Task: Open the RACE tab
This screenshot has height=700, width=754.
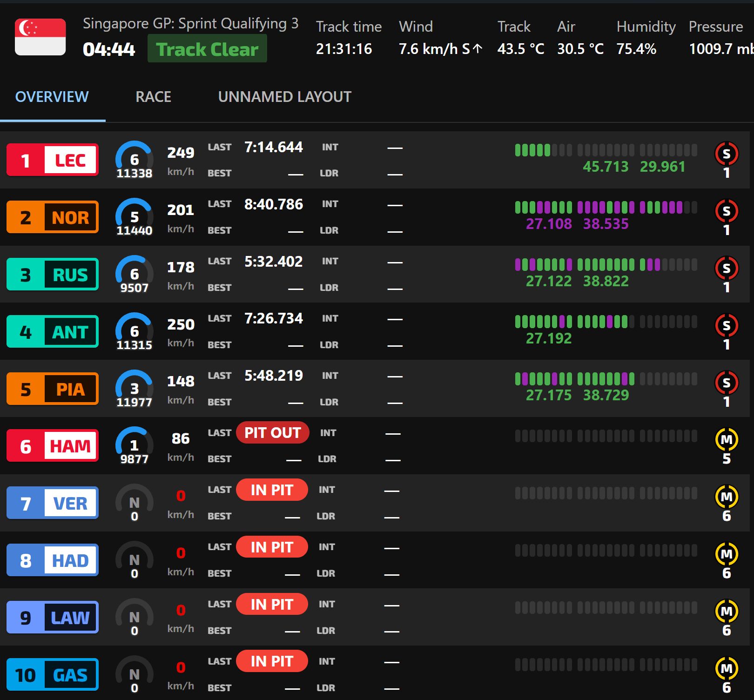Action: pos(154,97)
